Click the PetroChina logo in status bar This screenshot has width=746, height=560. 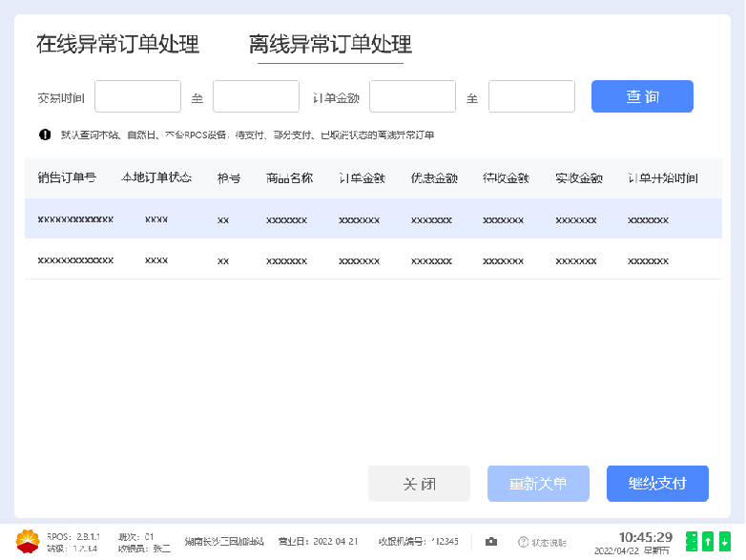28,541
